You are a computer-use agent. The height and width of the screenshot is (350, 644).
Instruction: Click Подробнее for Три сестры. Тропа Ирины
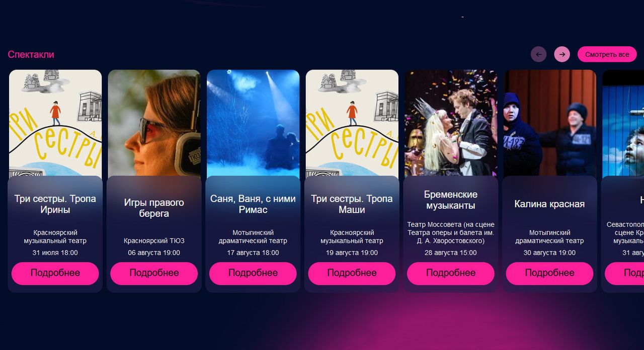(x=55, y=273)
